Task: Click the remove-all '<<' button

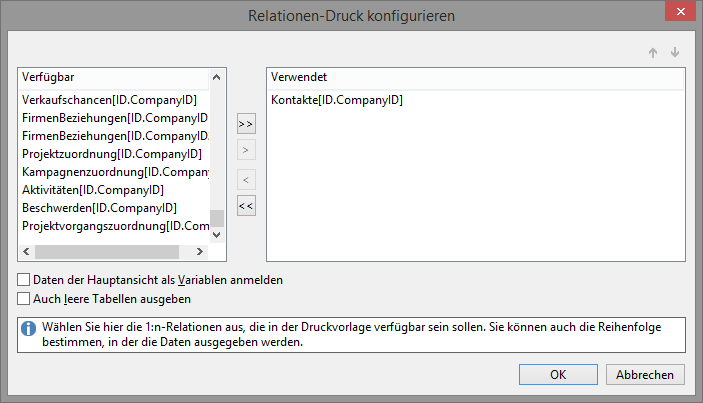Action: tap(246, 206)
